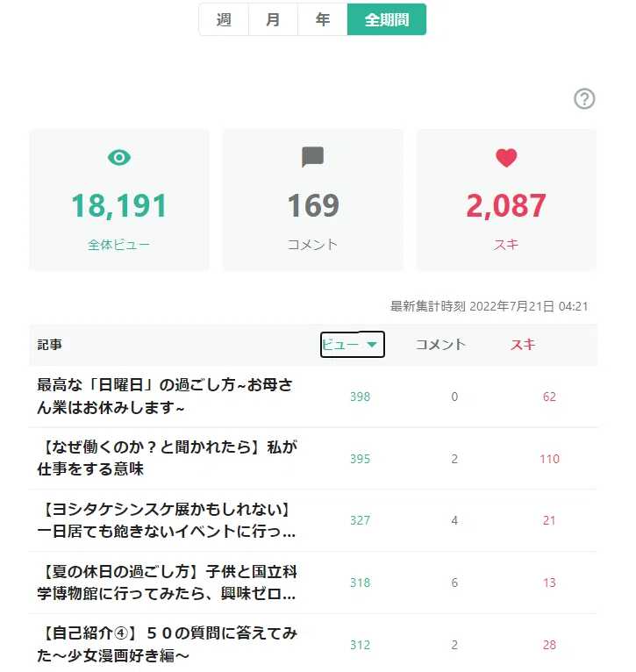Viewport: 636px width, 672px height.
Task: Click the 2,087 スキ summary card
Action: pos(506,200)
